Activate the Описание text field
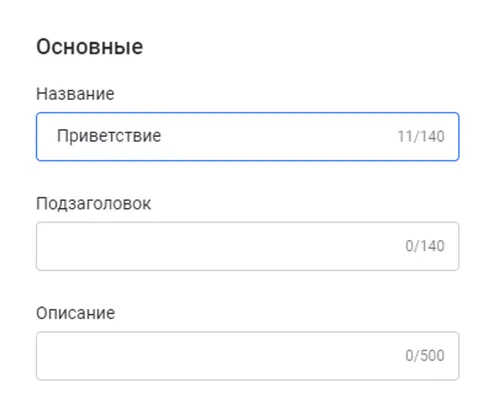This screenshot has width=500, height=411. pyautogui.click(x=247, y=356)
